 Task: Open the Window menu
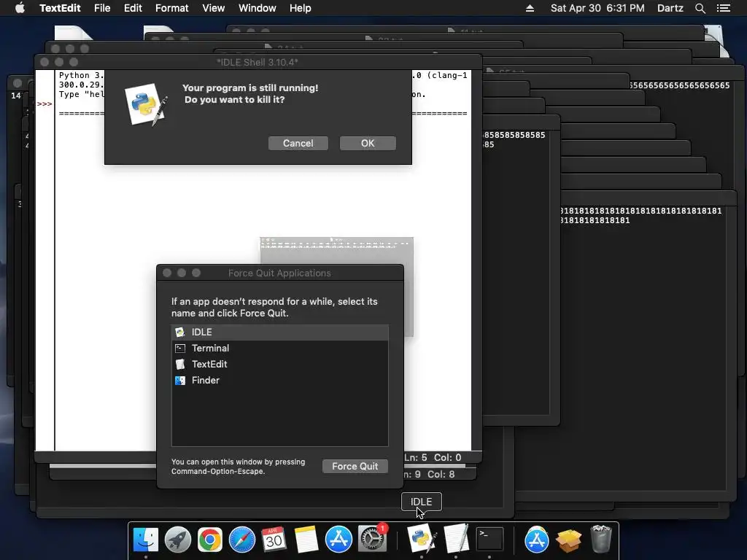(x=258, y=8)
